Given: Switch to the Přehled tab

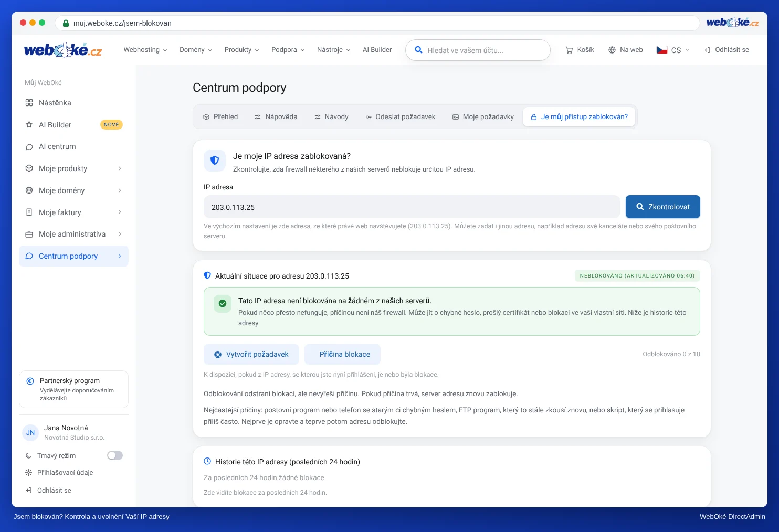Looking at the screenshot, I should [220, 117].
